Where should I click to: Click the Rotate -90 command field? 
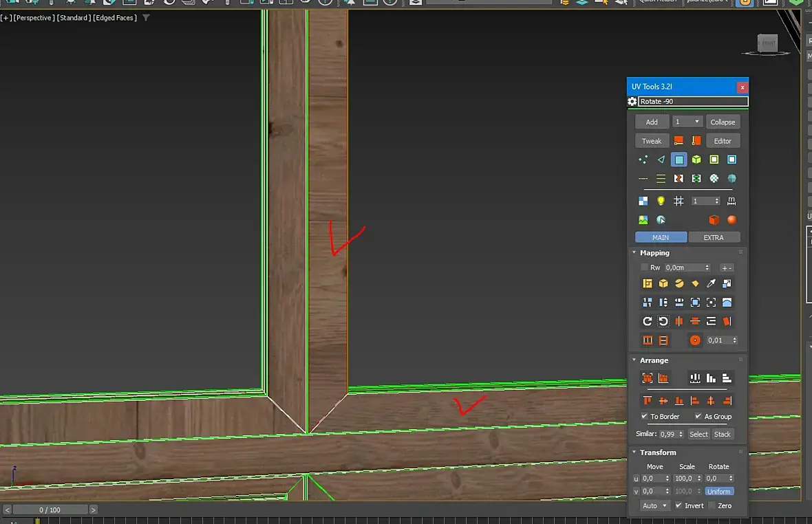tap(693, 101)
